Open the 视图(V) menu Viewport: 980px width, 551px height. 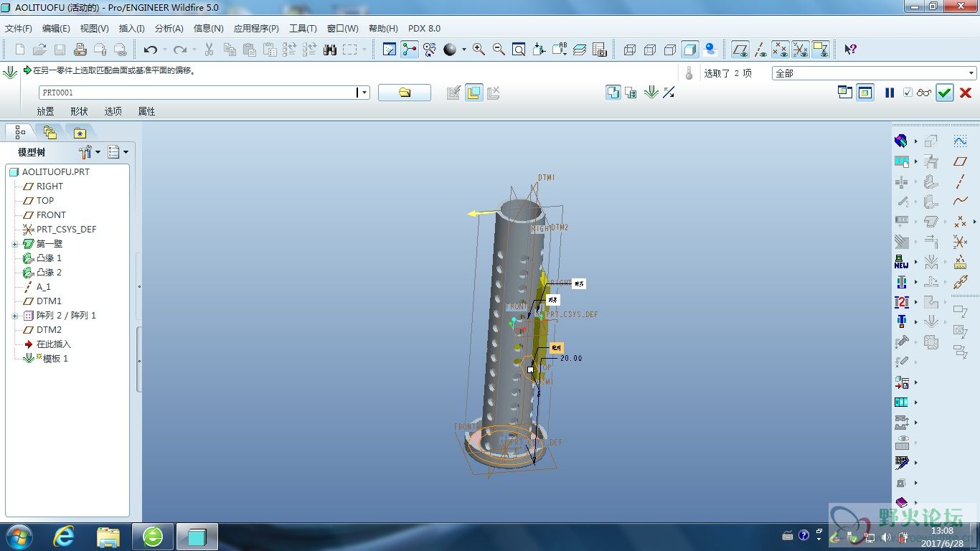pyautogui.click(x=94, y=29)
